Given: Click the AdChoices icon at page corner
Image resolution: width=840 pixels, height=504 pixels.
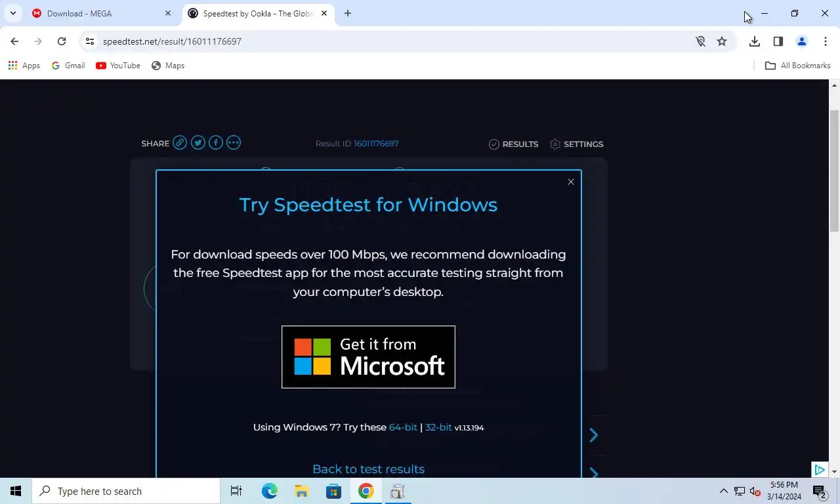Looking at the screenshot, I should (x=819, y=470).
